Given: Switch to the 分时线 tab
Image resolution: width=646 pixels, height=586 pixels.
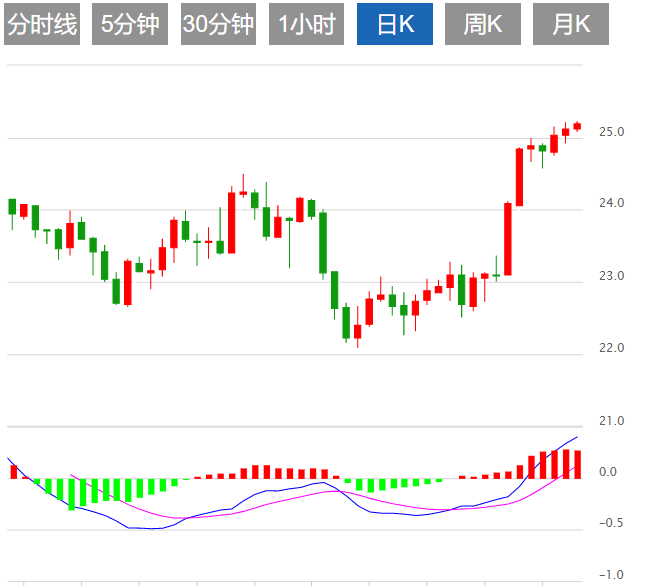Looking at the screenshot, I should pyautogui.click(x=41, y=25).
